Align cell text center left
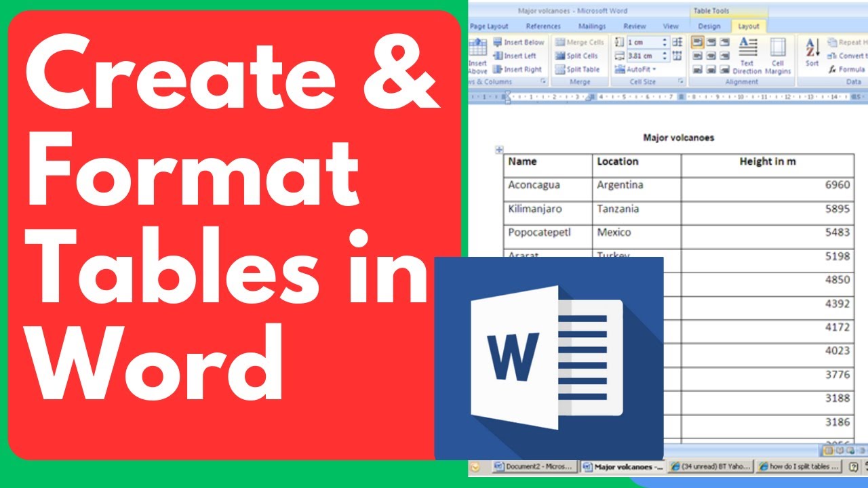This screenshot has width=868, height=488. coord(698,56)
